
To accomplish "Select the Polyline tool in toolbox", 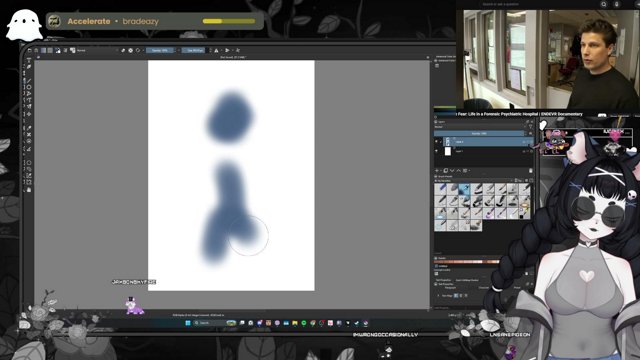I will pyautogui.click(x=29, y=93).
